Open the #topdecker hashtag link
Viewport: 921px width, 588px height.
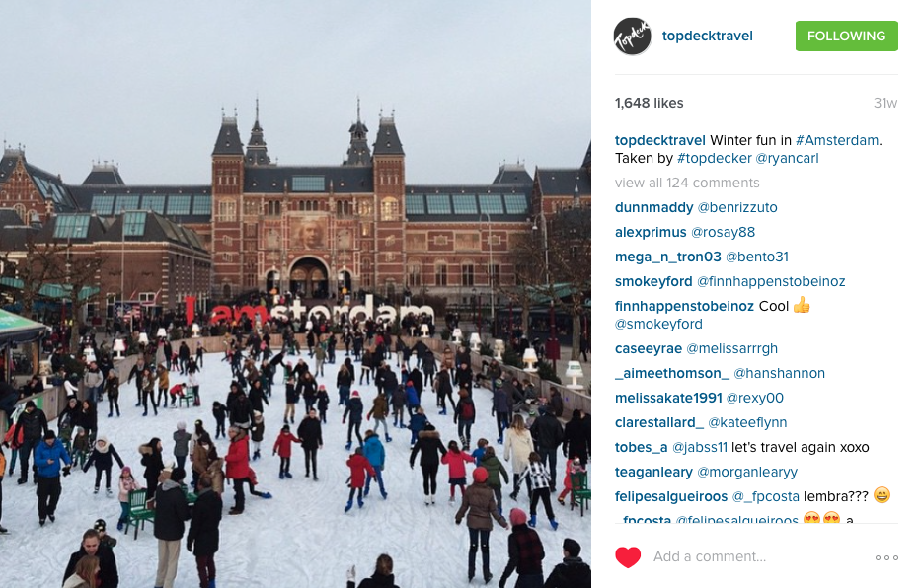pos(715,159)
